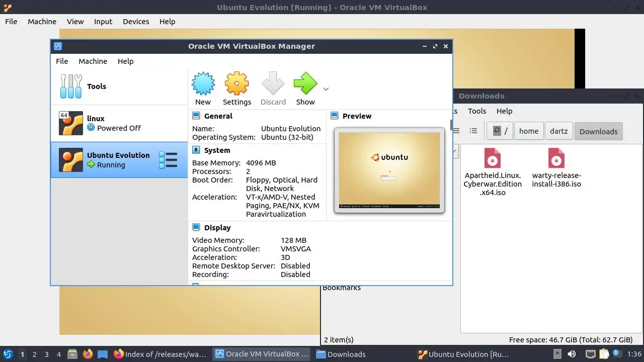Expand the dropdown arrow beside Show
Viewport: 644px width, 362px height.
(x=326, y=89)
